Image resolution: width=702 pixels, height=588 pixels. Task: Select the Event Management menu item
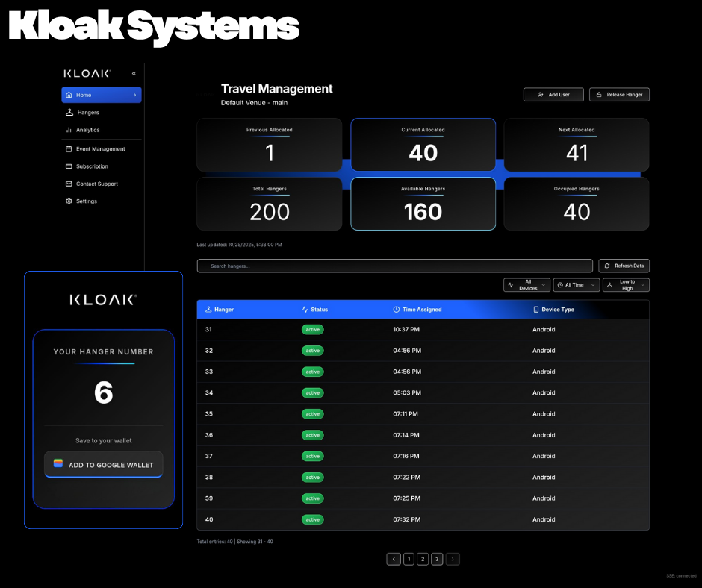[101, 148]
